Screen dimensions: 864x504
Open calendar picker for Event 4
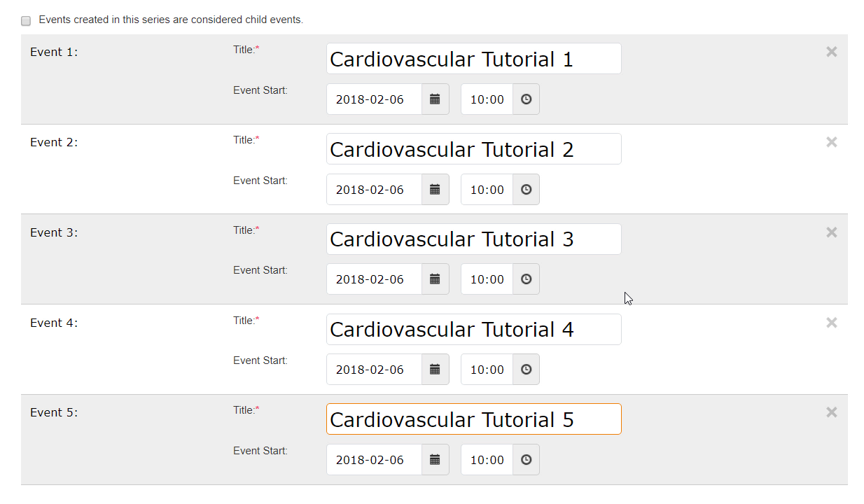[x=435, y=370]
